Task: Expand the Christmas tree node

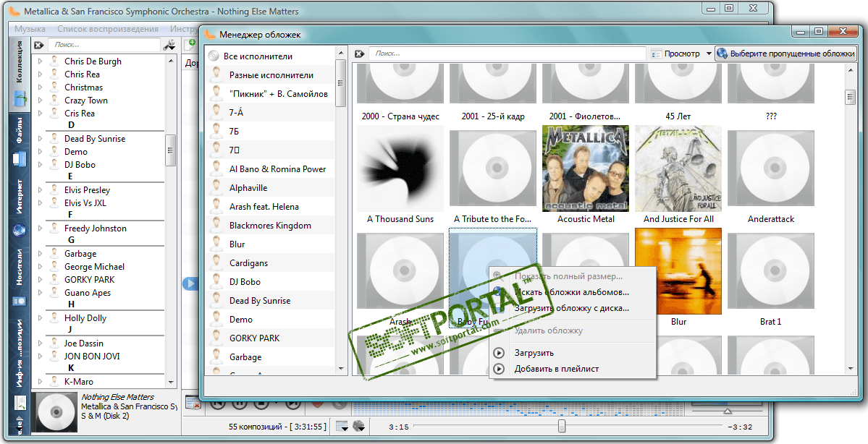Action: [40, 87]
